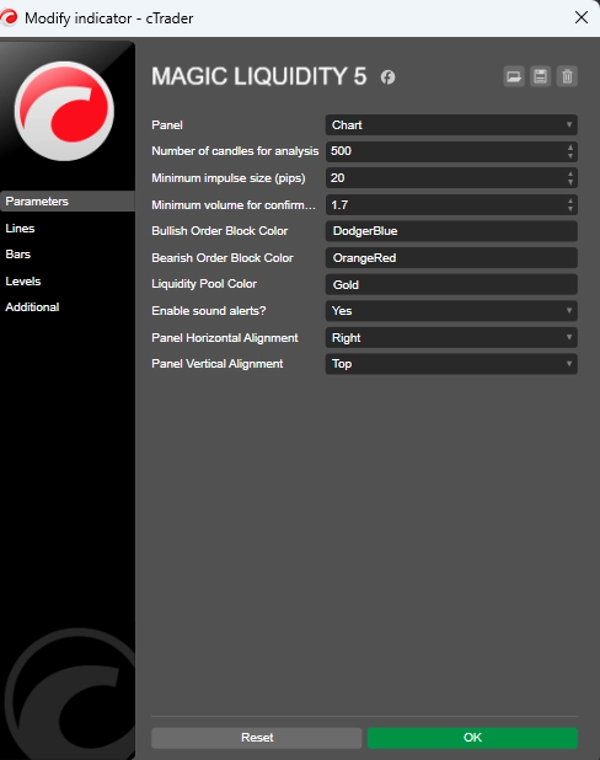Click the save parameters disk icon

tap(541, 77)
